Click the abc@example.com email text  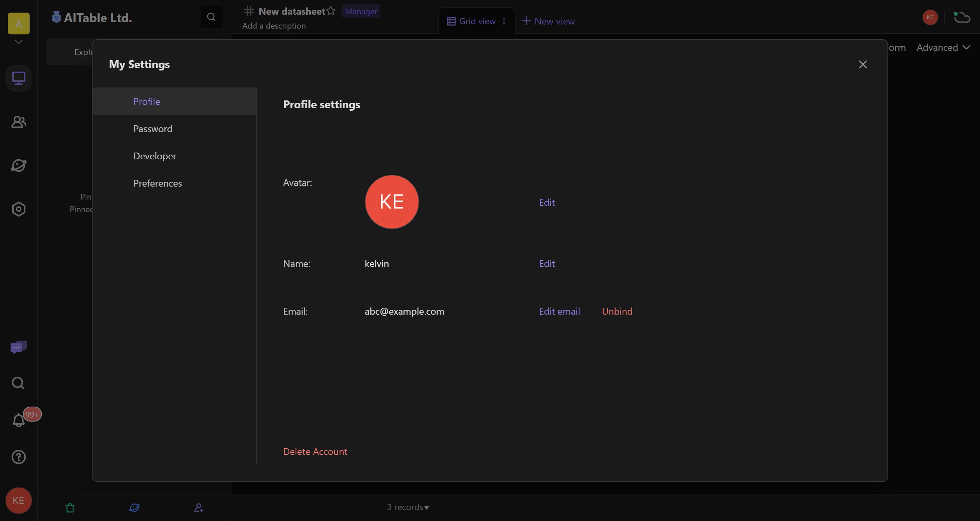click(x=404, y=311)
